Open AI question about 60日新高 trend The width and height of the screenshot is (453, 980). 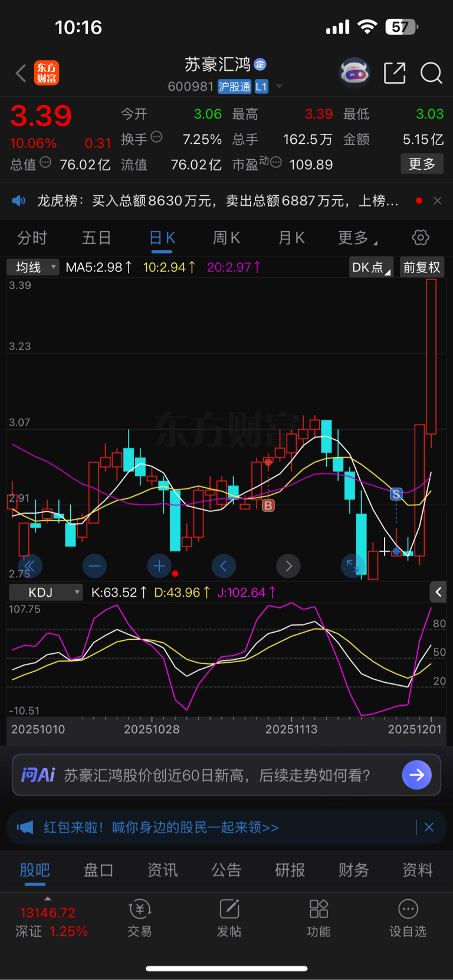(216, 775)
